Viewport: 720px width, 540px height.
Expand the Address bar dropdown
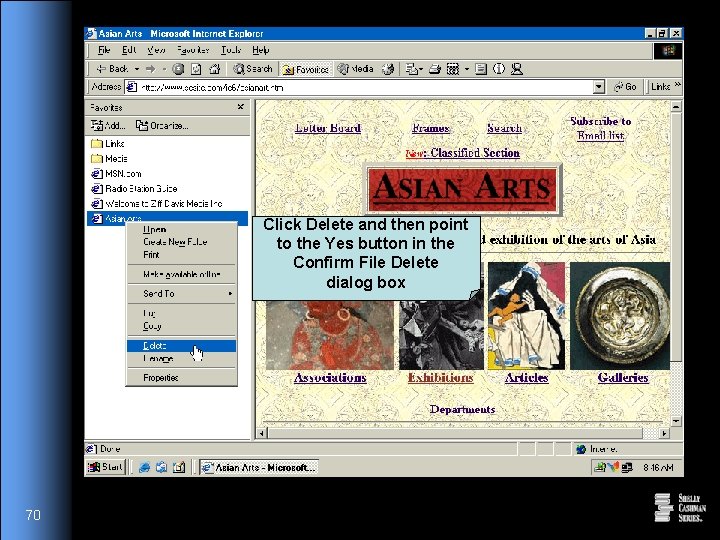tap(599, 87)
